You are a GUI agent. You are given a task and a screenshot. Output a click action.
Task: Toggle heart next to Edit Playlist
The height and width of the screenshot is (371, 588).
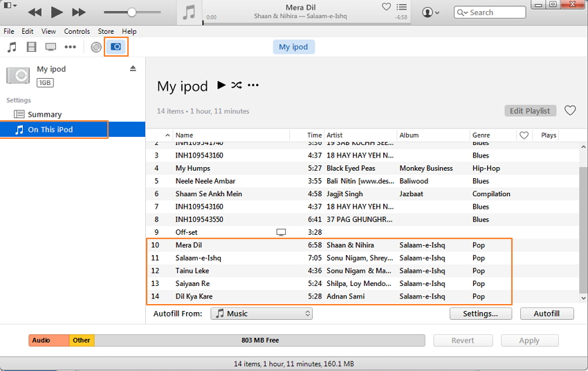pos(570,111)
